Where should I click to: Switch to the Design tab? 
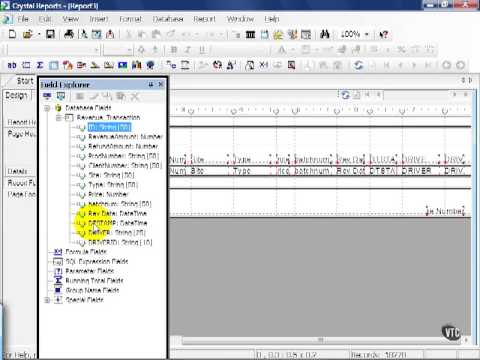[16, 96]
